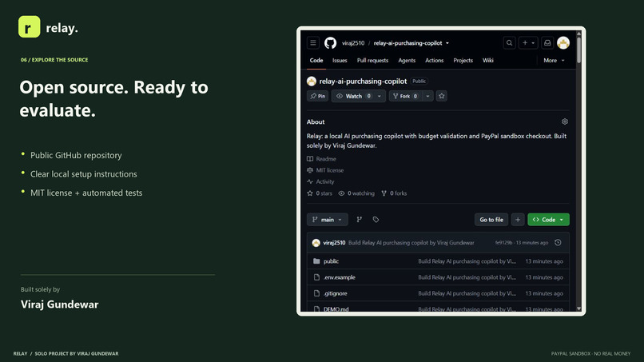Open latest commit message link in header row
The image size is (644, 362).
(411, 242)
